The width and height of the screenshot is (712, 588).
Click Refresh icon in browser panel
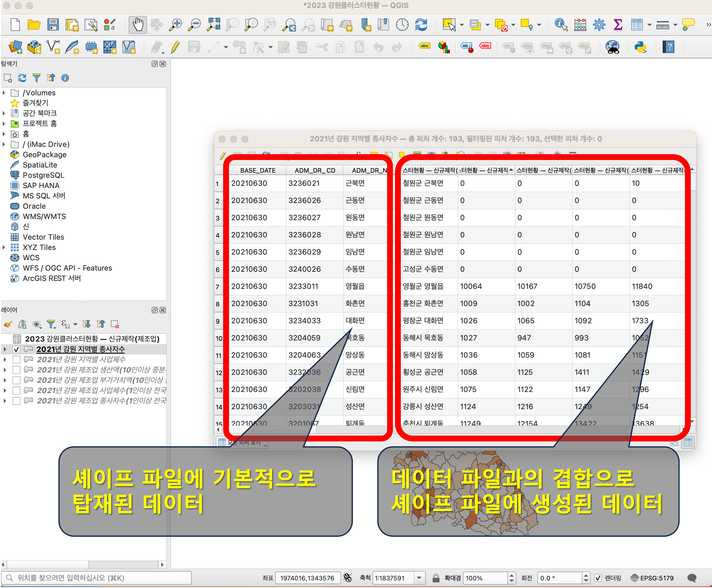click(22, 78)
